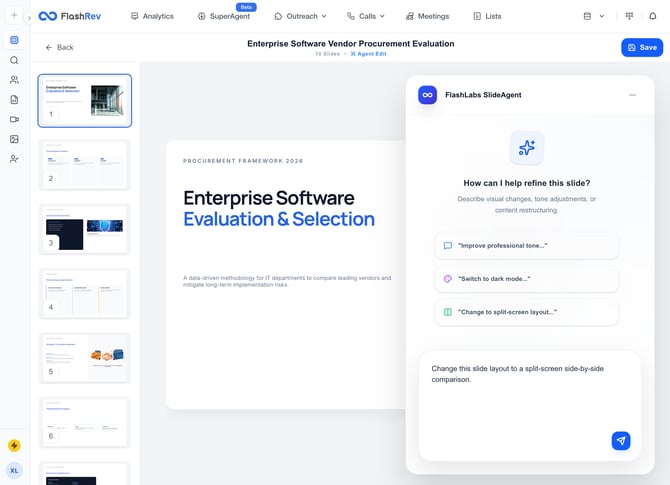Select slide 3 thumbnail
This screenshot has height=485, width=670.
point(84,228)
